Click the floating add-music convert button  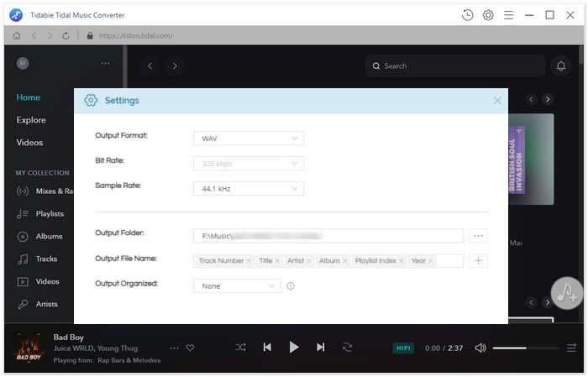[567, 293]
